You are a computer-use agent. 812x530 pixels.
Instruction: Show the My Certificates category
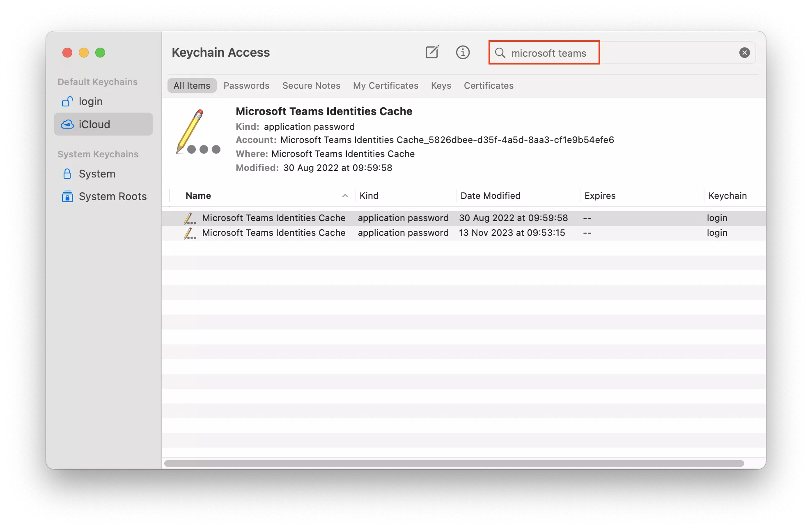click(385, 85)
